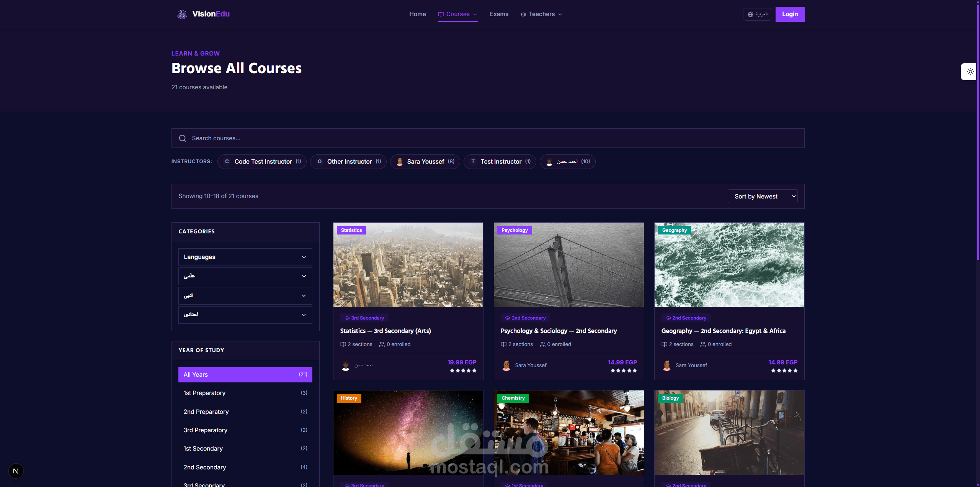Screen dimensions: 980x487
Task: Click the Login button
Action: (x=790, y=15)
